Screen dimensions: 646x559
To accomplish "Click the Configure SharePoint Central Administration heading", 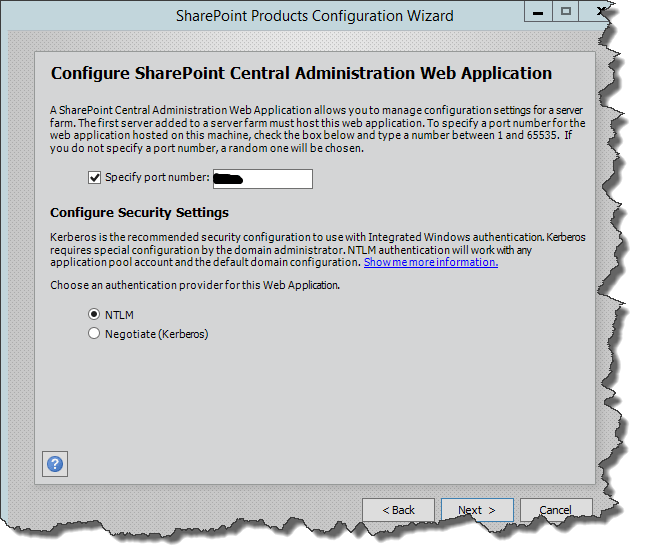I will [301, 74].
